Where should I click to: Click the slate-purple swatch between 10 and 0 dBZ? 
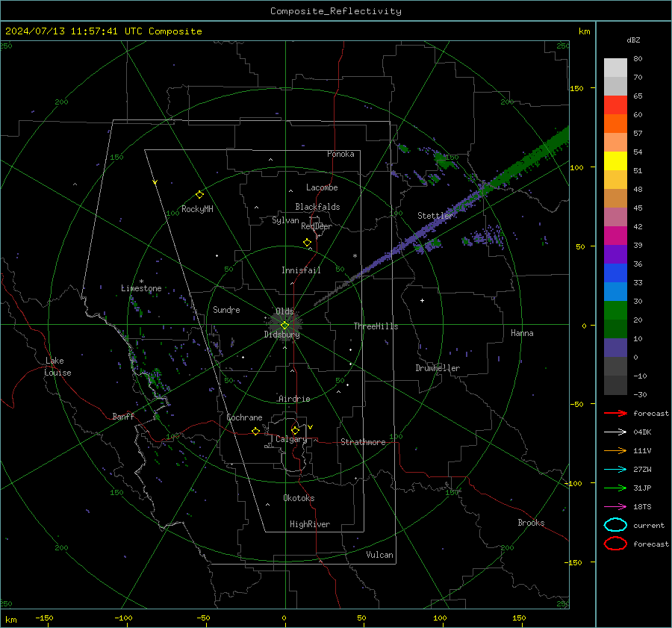pos(615,348)
